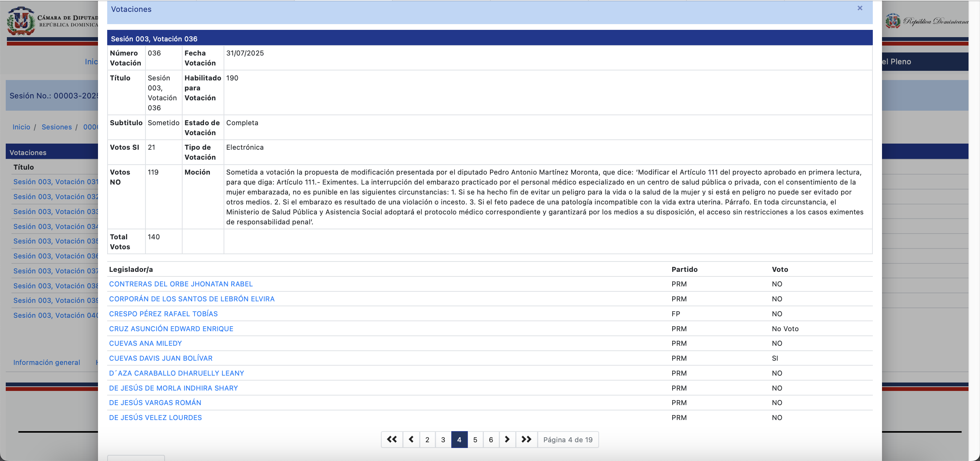Screen dimensions: 980x461
Task: Open Sesión 003, Votación 037 link
Action: 56,271
